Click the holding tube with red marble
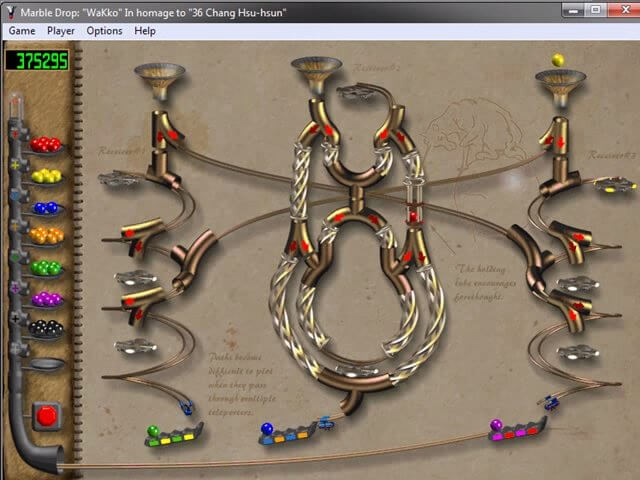 [x=413, y=203]
